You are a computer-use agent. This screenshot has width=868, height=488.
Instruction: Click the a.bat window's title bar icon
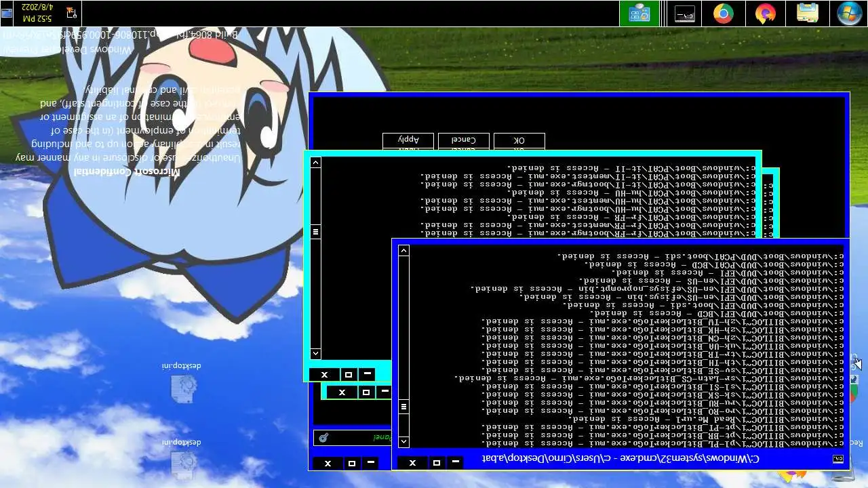pos(838,459)
